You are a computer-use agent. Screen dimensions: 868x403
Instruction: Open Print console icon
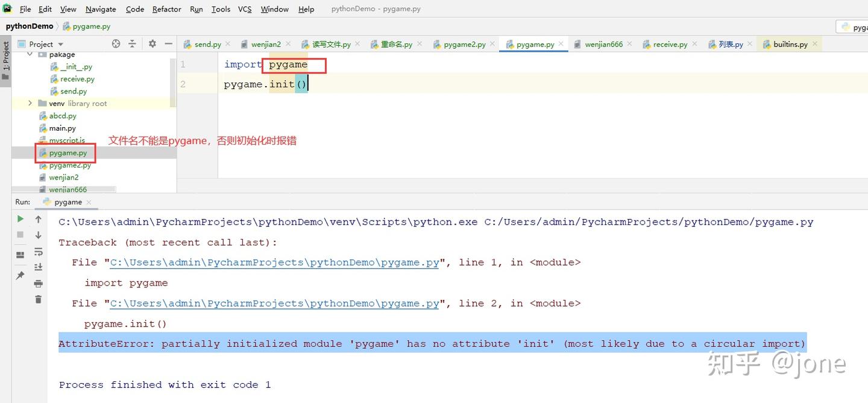[38, 284]
